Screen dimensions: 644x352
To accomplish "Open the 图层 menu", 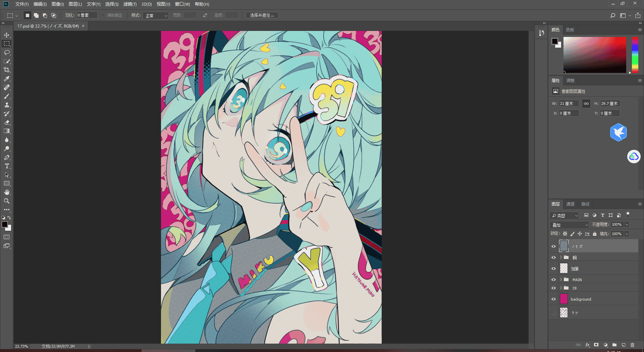I will coord(75,4).
